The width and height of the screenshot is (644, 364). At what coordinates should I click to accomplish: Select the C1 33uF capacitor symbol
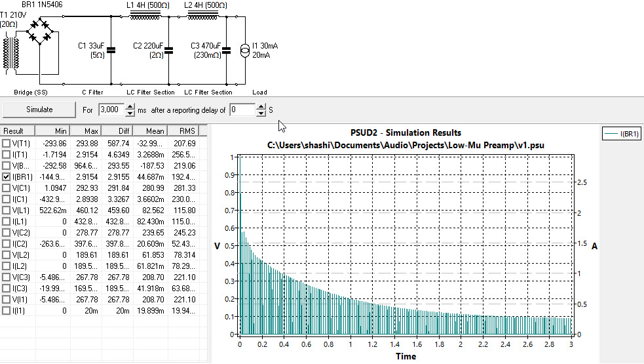click(111, 49)
